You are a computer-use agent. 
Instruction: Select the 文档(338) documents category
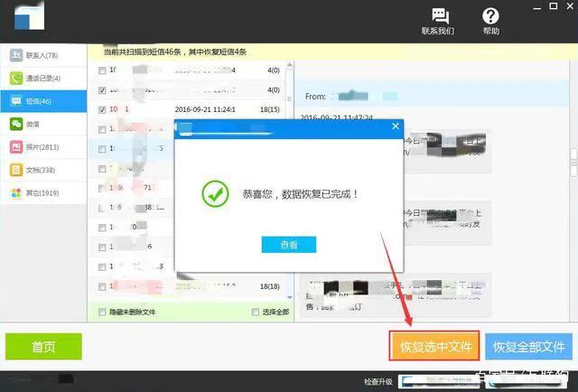43,170
